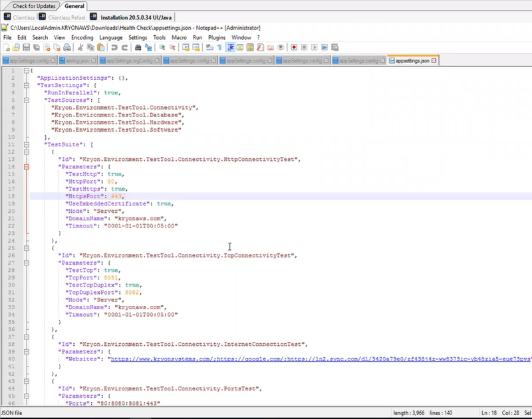Click the Open file folder icon
This screenshot has width=532, height=419.
pos(16,48)
